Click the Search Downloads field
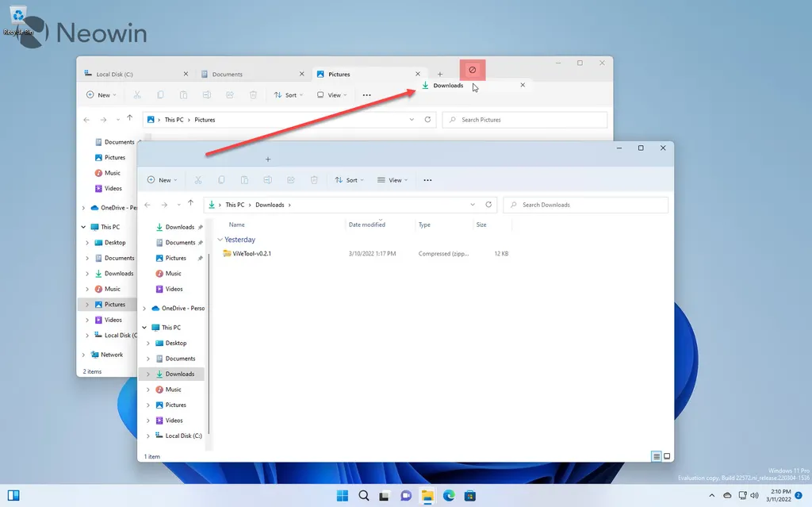 pos(586,205)
